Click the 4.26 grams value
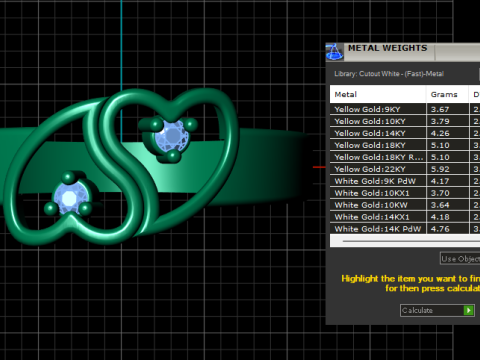The image size is (480, 360). click(440, 133)
